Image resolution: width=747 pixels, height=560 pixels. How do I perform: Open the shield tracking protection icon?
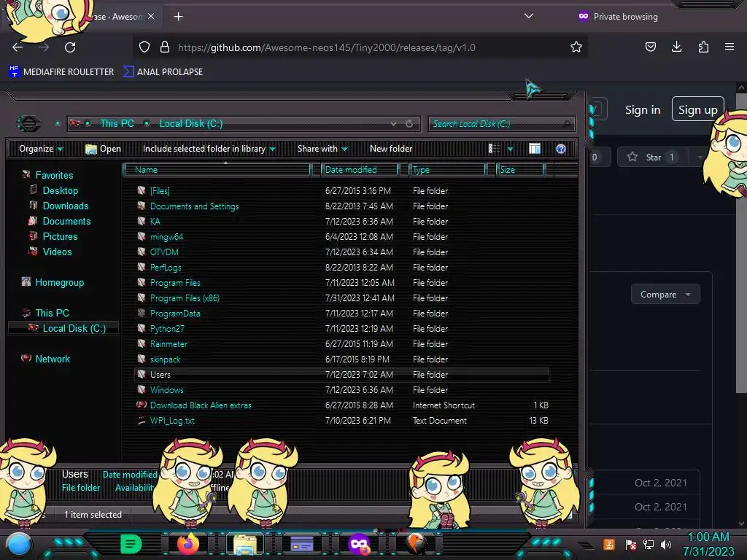144,47
